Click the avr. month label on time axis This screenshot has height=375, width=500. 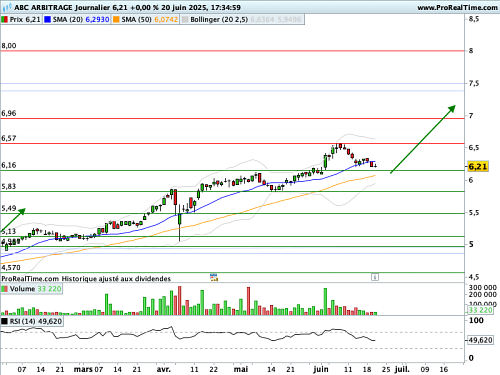(164, 369)
